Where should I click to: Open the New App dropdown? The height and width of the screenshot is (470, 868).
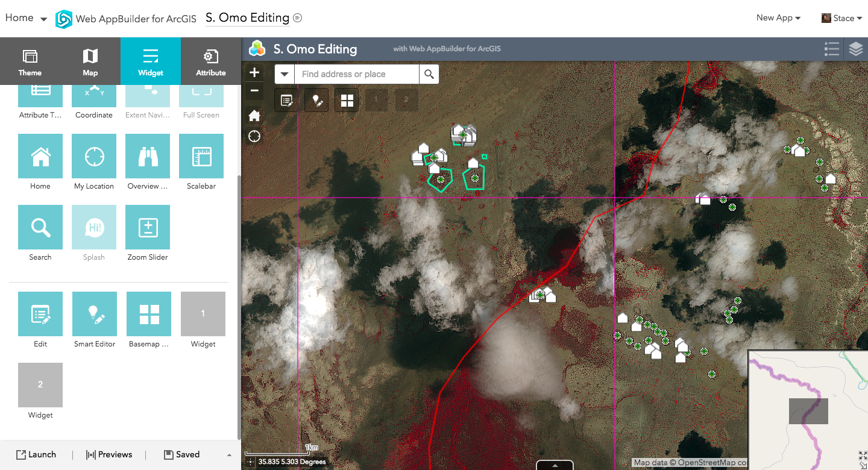[x=778, y=18]
